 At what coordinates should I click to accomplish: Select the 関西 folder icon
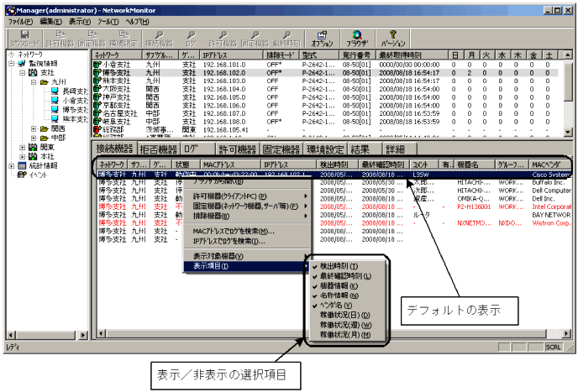45,128
